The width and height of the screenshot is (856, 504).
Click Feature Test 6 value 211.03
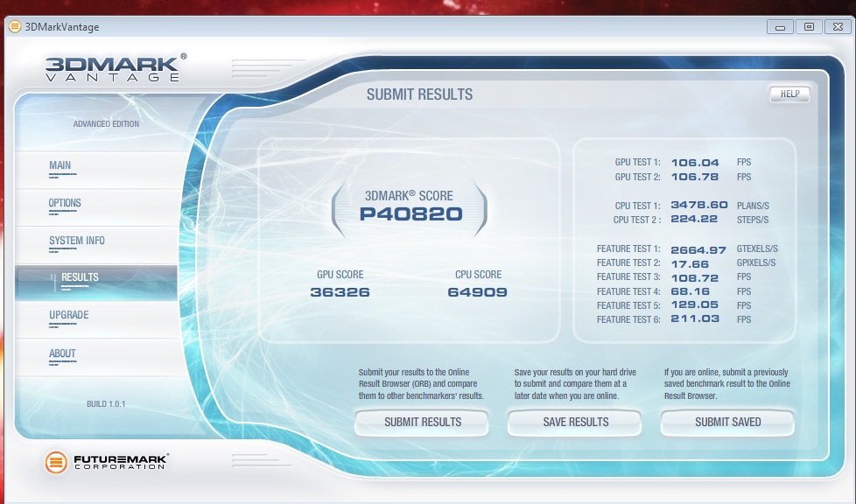tap(695, 318)
